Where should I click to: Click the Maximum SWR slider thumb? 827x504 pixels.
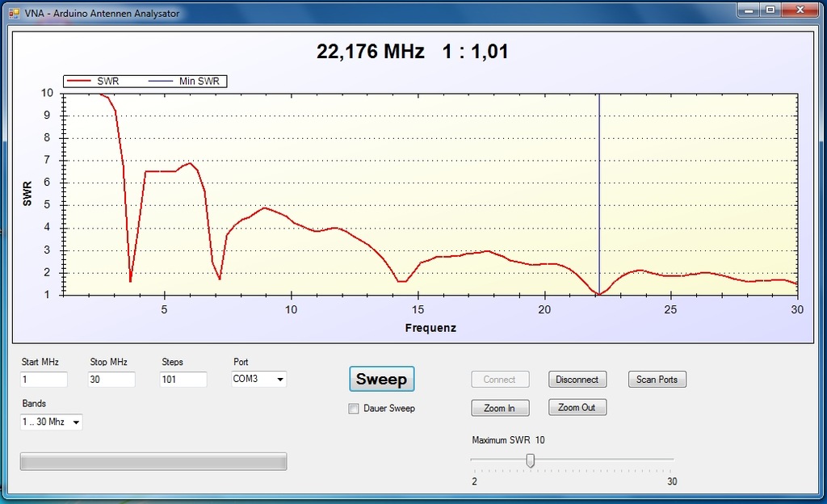point(531,460)
